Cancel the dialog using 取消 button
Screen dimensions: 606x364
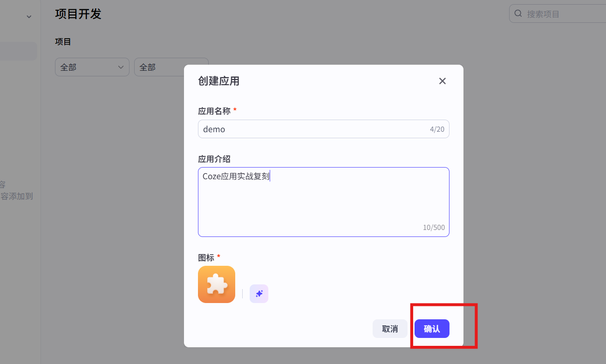click(390, 329)
